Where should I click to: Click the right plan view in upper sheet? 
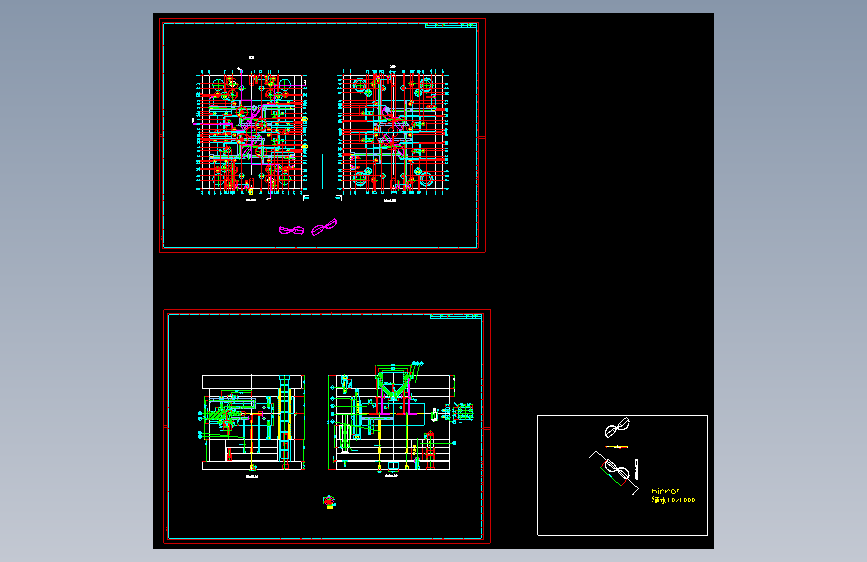(x=393, y=133)
